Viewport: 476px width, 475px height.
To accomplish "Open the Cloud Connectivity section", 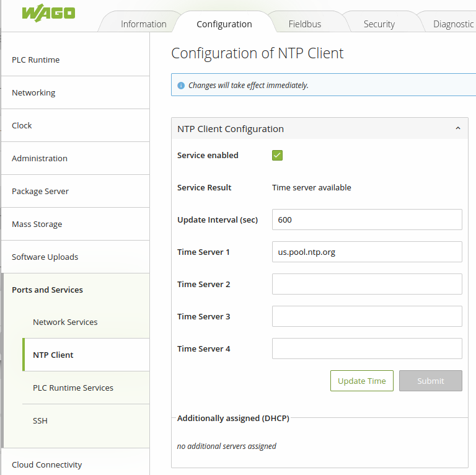I will (x=47, y=464).
